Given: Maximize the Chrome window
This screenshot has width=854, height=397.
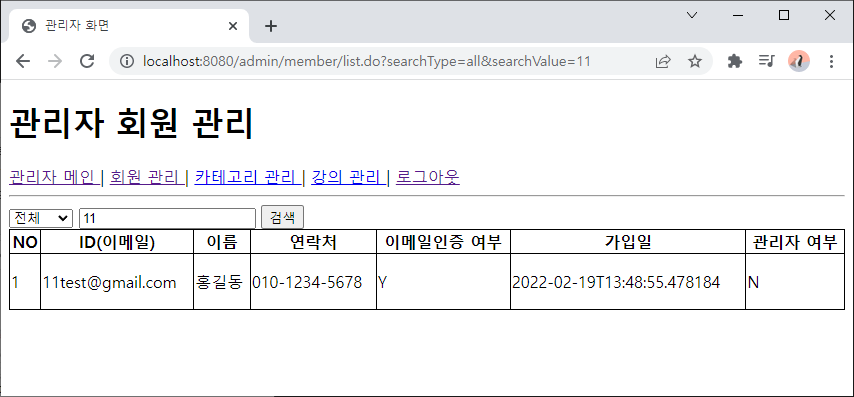Looking at the screenshot, I should (784, 15).
